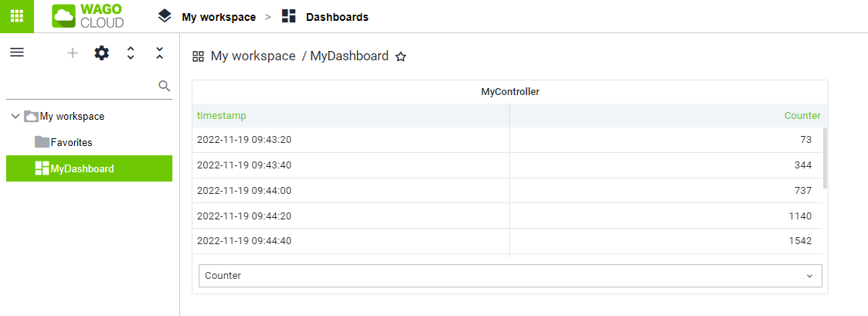
Task: Click the plus add icon
Action: pyautogui.click(x=73, y=53)
